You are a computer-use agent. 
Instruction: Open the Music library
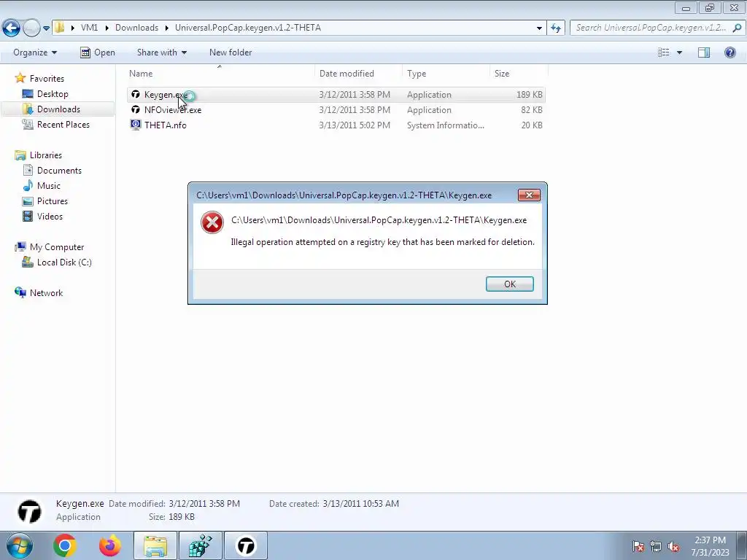click(x=49, y=186)
